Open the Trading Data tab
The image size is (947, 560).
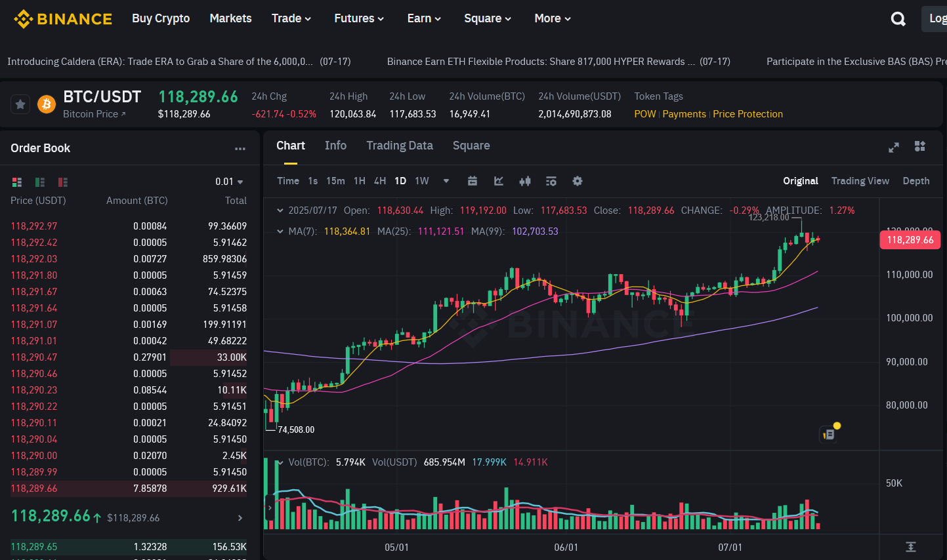point(400,146)
